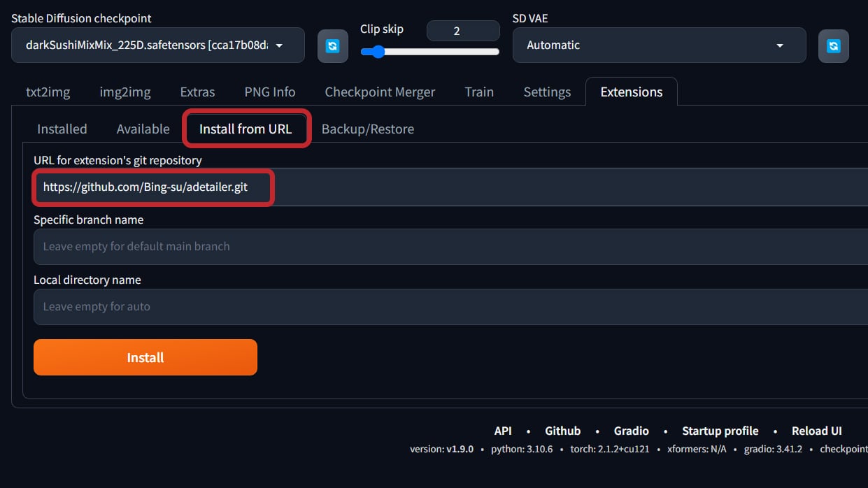Open the SD VAE Automatic dropdown
Screen dimensions: 868x488
click(x=660, y=45)
